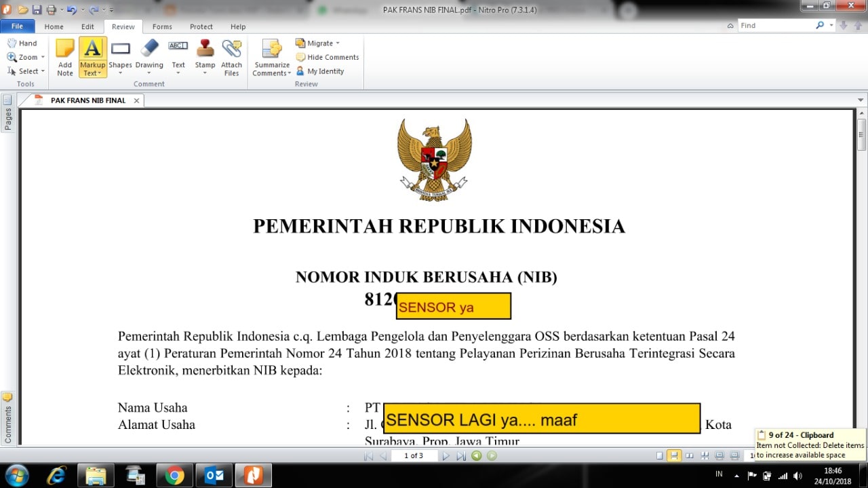Select the Hand tool

[x=22, y=43]
